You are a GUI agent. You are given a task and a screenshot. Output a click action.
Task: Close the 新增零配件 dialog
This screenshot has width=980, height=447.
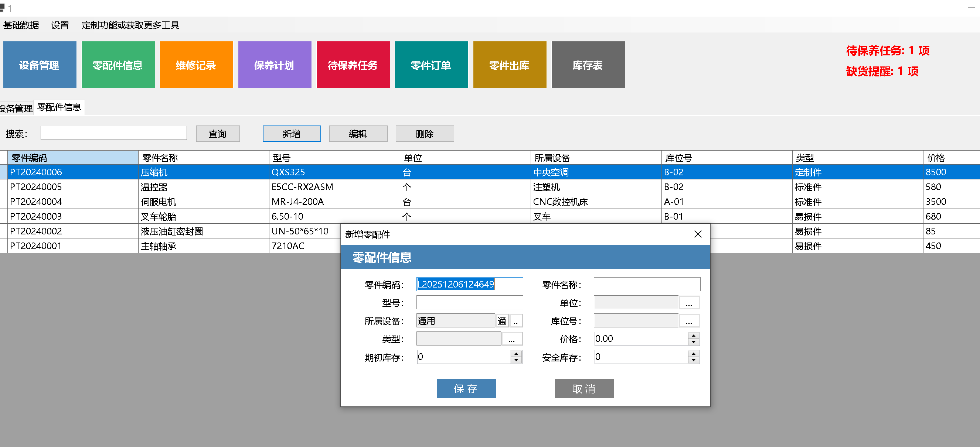coord(698,234)
